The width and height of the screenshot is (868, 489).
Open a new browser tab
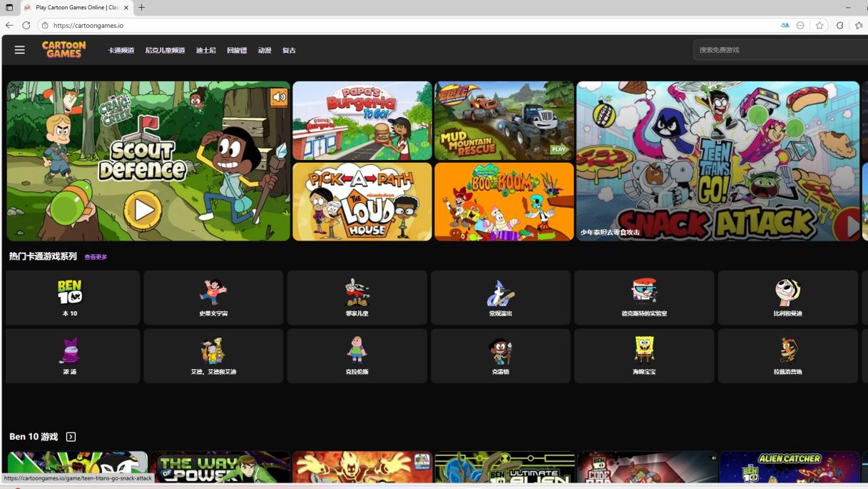coord(142,7)
